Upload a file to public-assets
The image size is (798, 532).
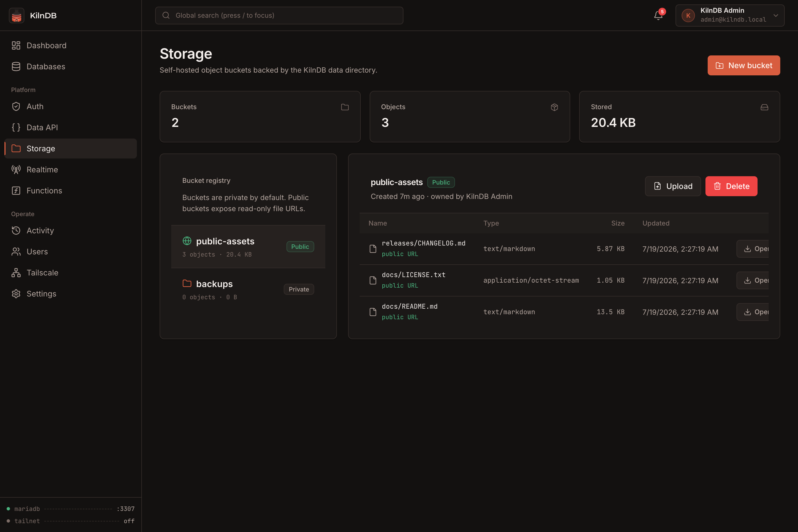click(673, 186)
